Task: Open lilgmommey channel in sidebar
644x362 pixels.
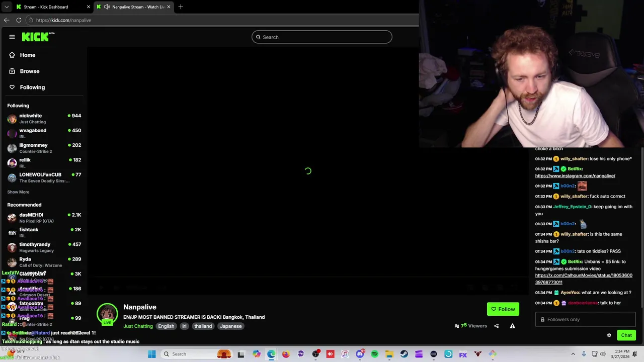Action: click(x=44, y=148)
